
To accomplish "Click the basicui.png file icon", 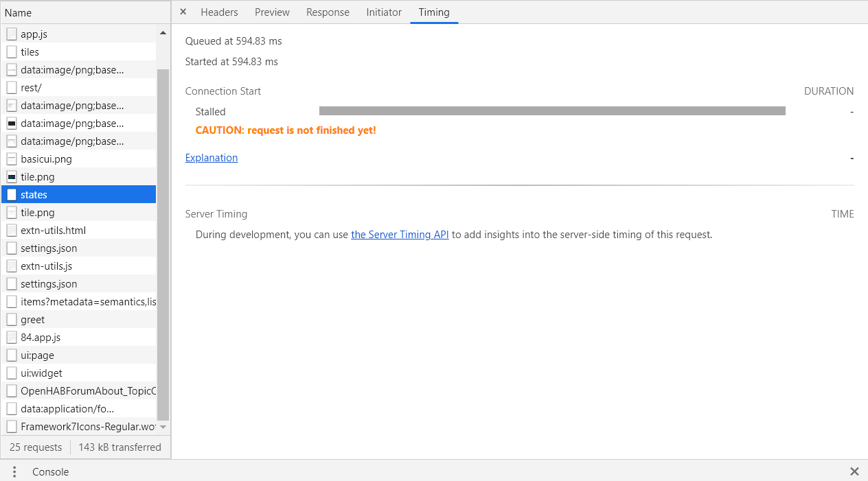I will click(12, 159).
